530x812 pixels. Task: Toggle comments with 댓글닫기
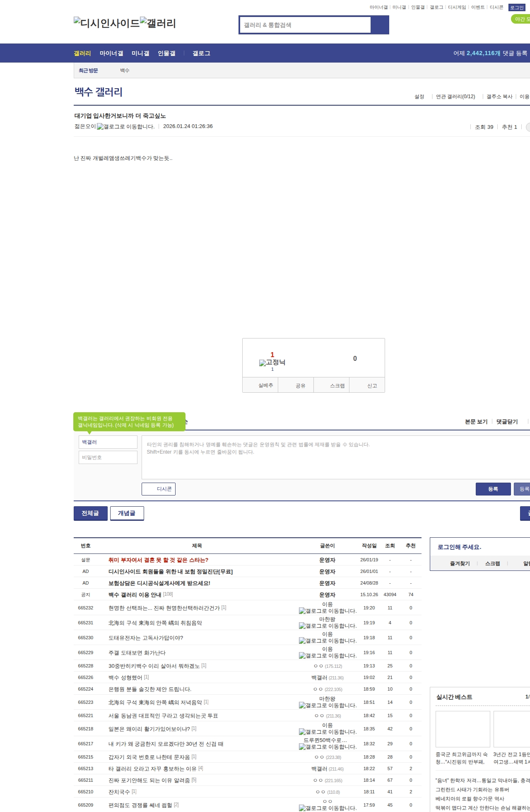pyautogui.click(x=507, y=422)
